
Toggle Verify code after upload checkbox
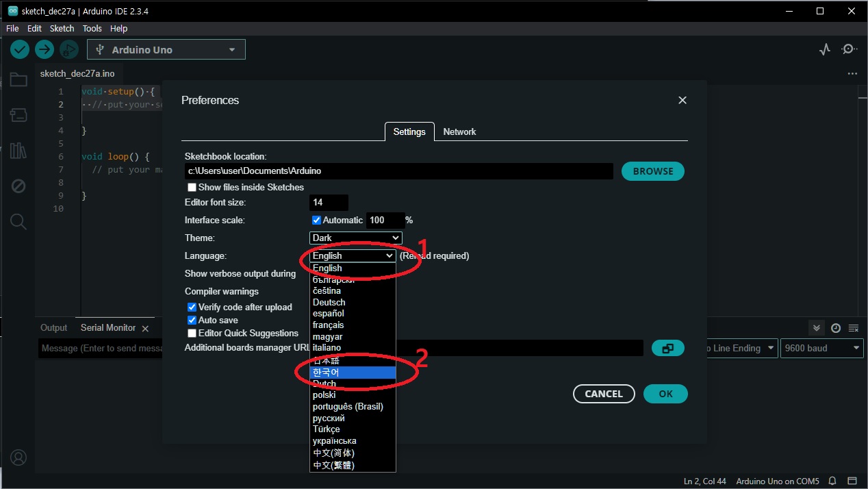[x=192, y=307]
